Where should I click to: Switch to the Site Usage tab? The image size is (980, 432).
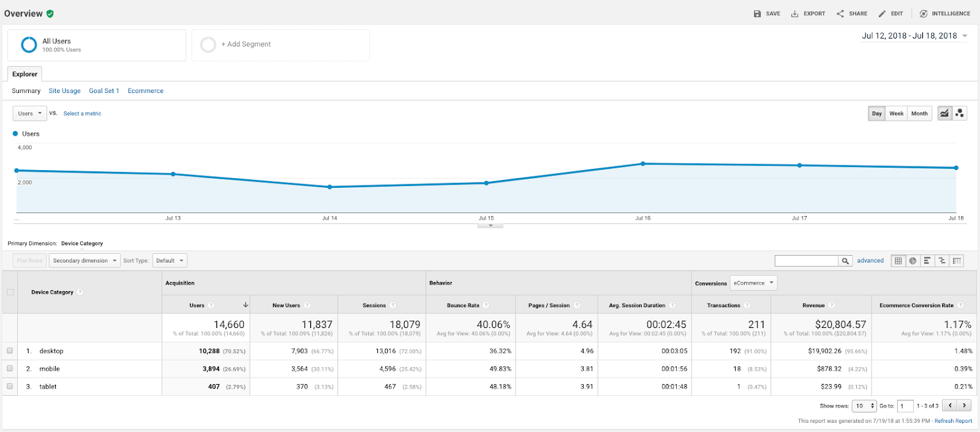[x=64, y=91]
